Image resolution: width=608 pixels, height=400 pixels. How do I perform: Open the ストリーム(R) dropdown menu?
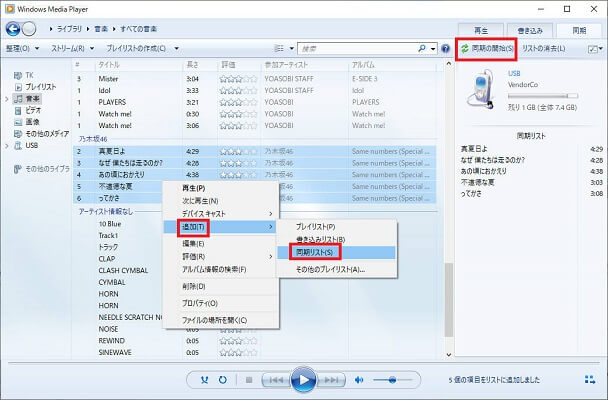(x=73, y=48)
